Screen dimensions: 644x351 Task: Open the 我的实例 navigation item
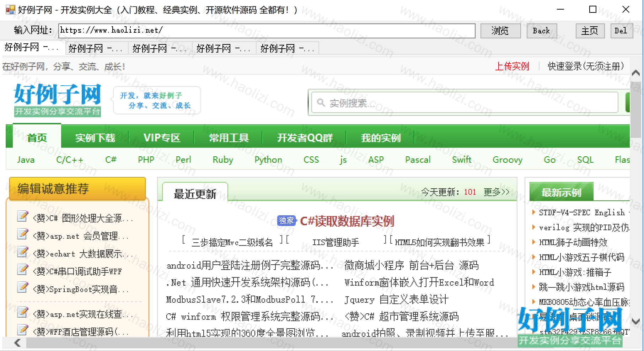(x=381, y=137)
